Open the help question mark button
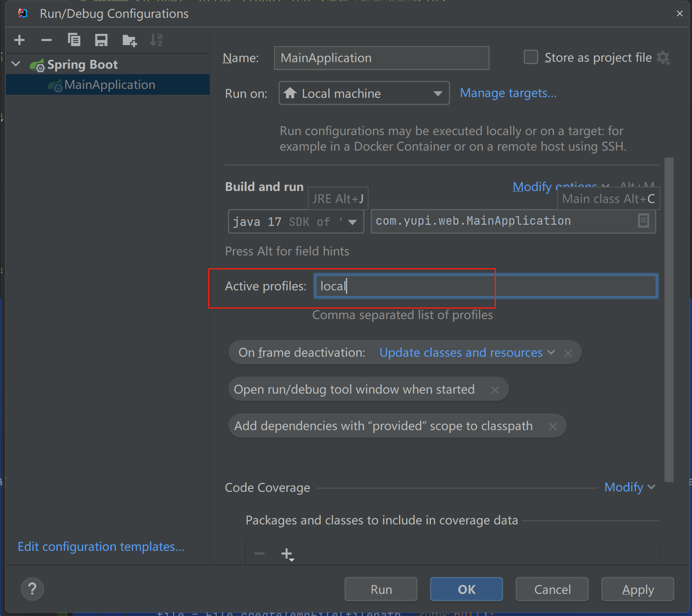 [32, 589]
